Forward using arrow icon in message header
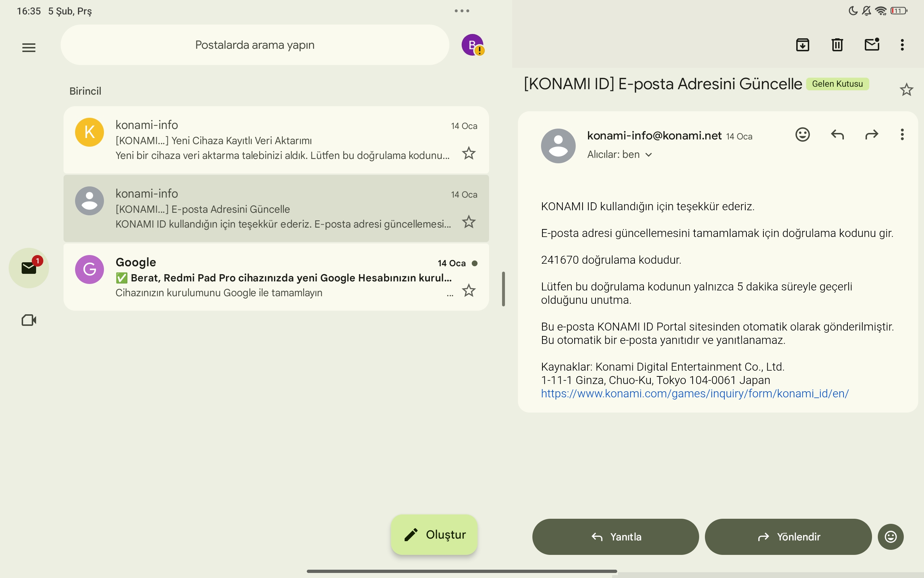 (872, 134)
